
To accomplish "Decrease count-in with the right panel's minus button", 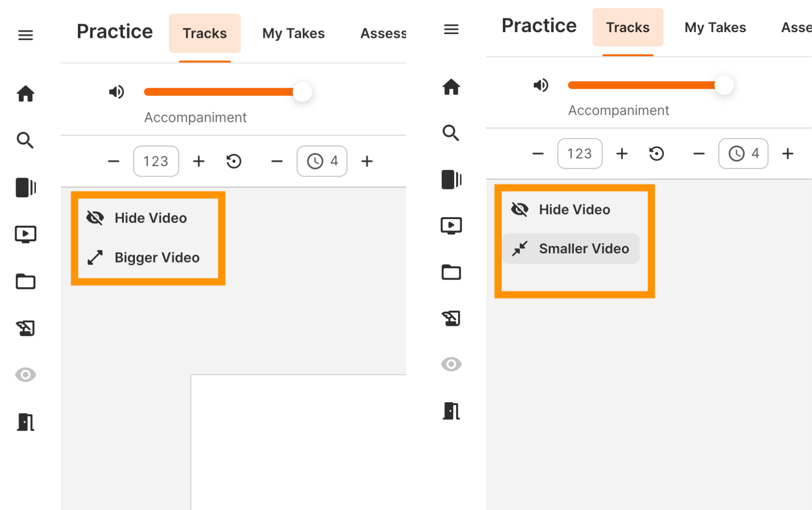I will pos(699,153).
